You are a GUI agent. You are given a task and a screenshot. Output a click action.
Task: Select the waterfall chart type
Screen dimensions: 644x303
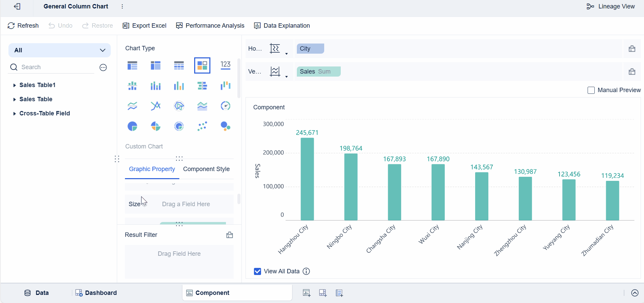(226, 86)
